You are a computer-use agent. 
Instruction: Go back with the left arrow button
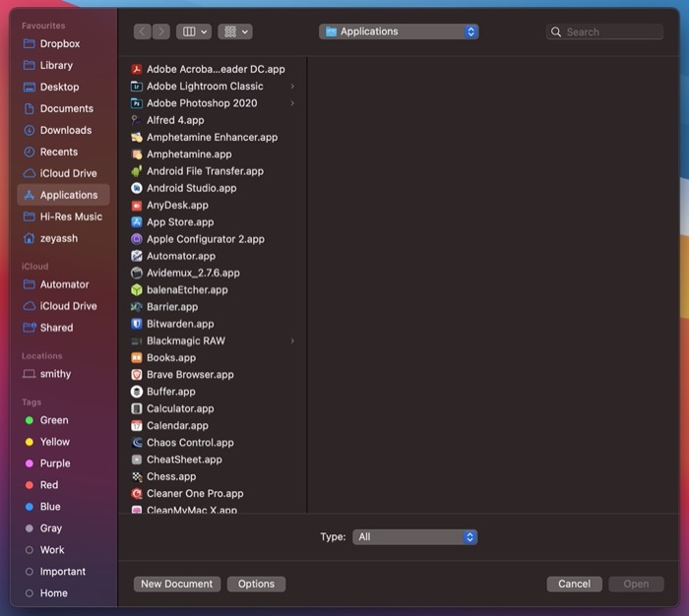pyautogui.click(x=143, y=31)
